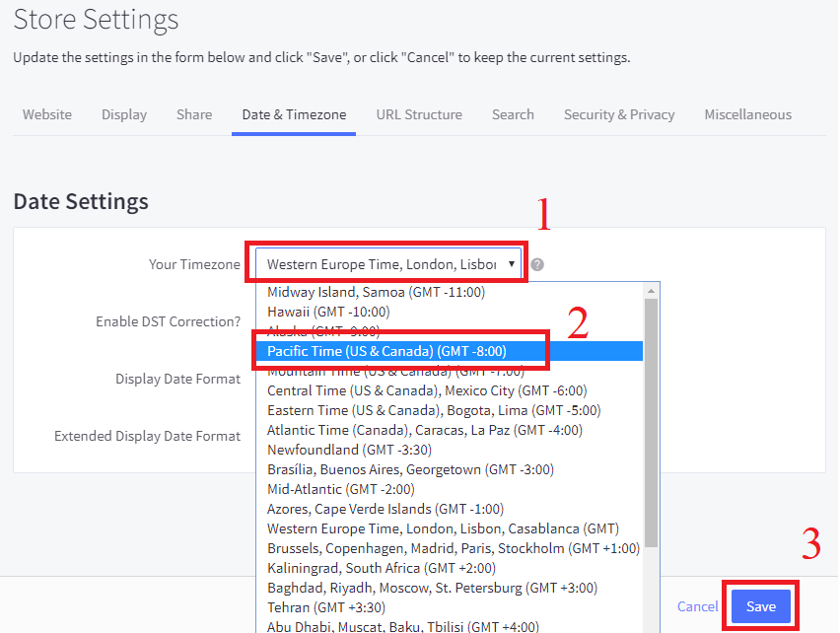
Task: Go to the URL Structure tab
Action: [419, 114]
